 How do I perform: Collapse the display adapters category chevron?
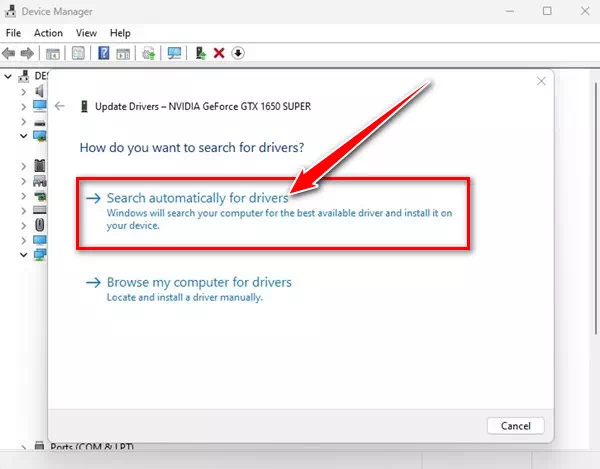tap(24, 136)
